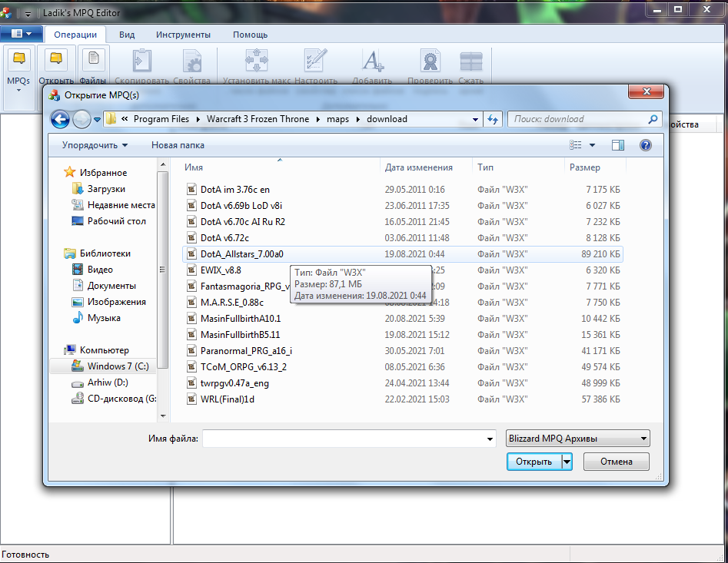728x563 pixels.
Task: Open the Упорядочить dropdown menu
Action: [x=95, y=145]
